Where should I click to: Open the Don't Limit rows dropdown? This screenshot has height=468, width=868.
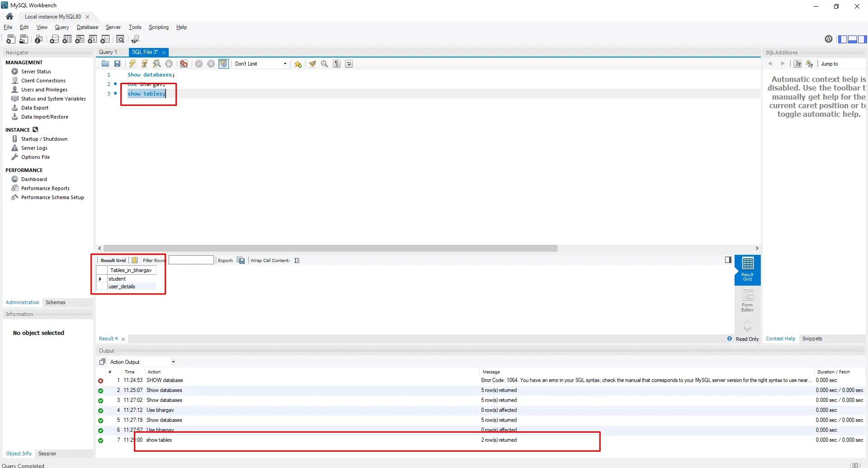[x=261, y=64]
